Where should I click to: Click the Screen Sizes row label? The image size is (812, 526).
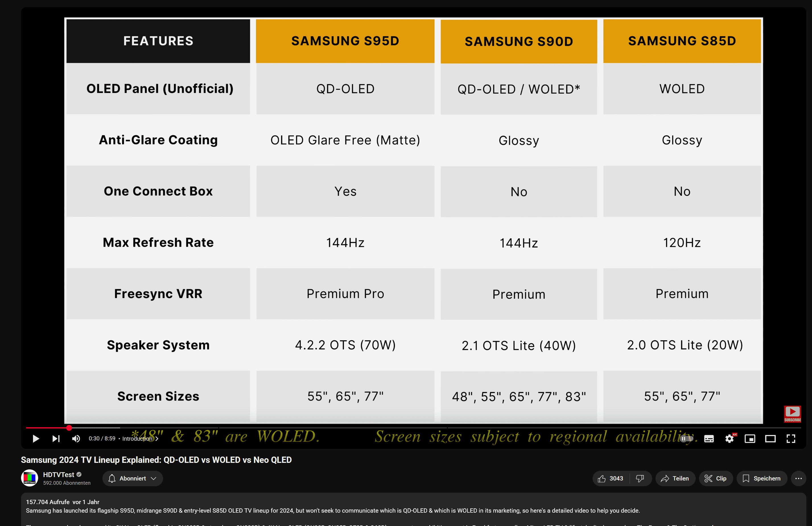(158, 396)
